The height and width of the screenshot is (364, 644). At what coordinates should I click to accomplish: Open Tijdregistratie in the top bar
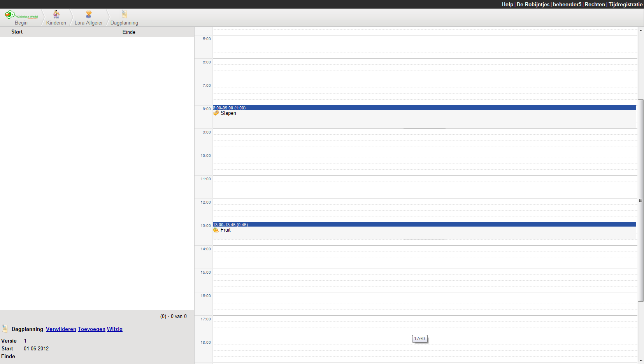625,4
